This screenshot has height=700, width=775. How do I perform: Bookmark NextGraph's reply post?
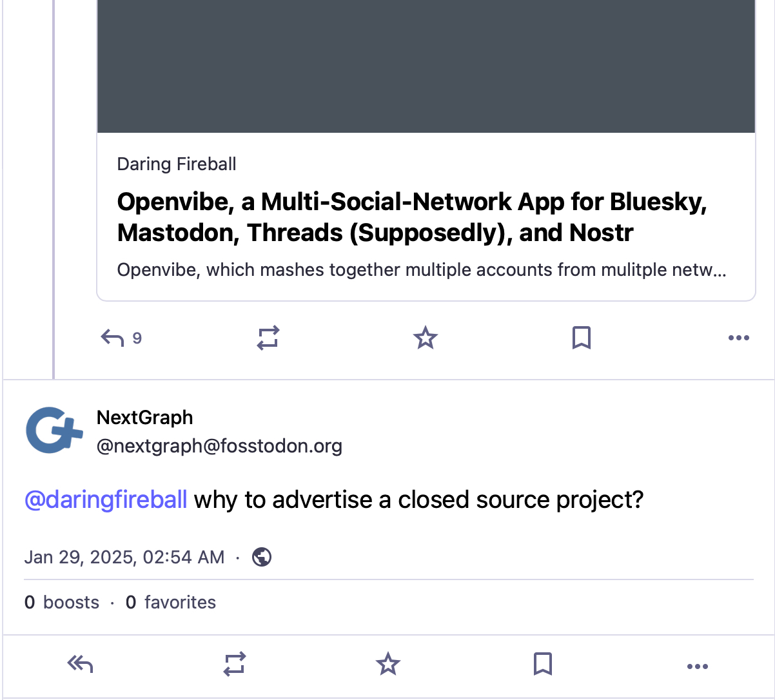point(543,664)
